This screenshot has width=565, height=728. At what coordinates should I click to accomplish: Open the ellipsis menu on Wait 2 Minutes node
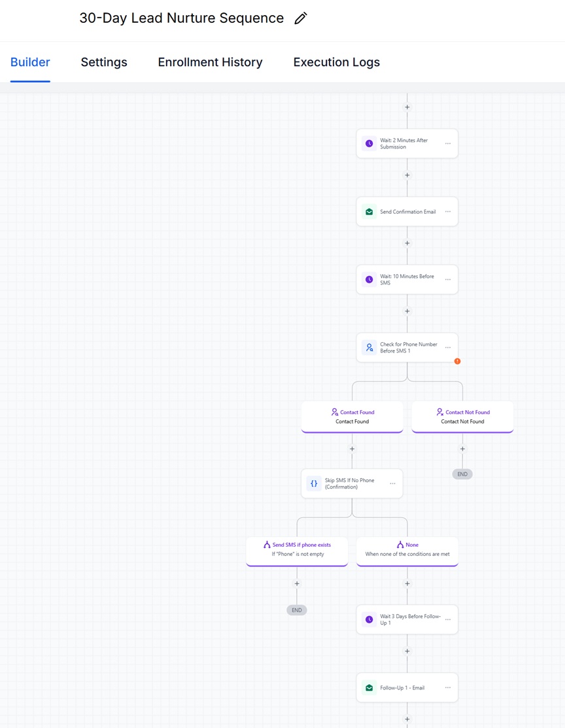448,143
